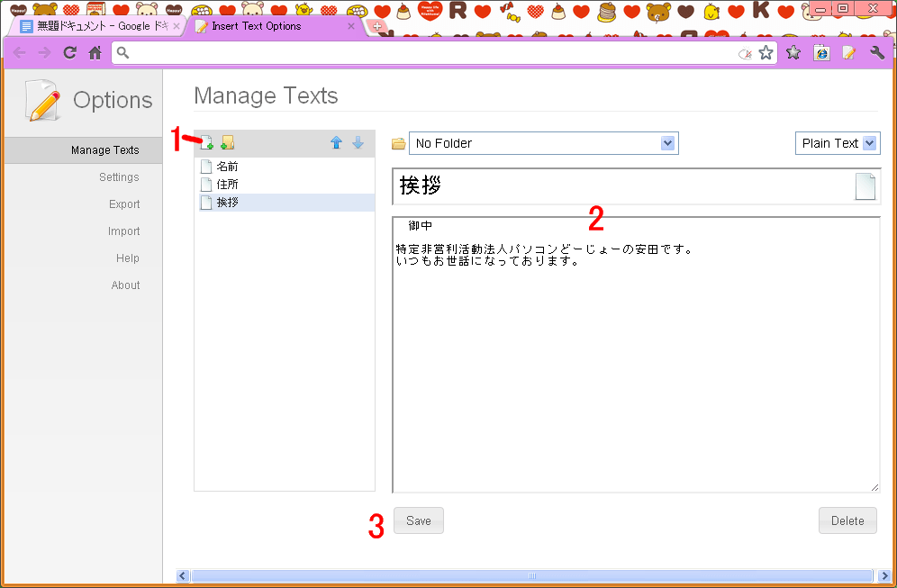Click the Insert Text extension toolbar icon
The width and height of the screenshot is (897, 588).
[848, 53]
